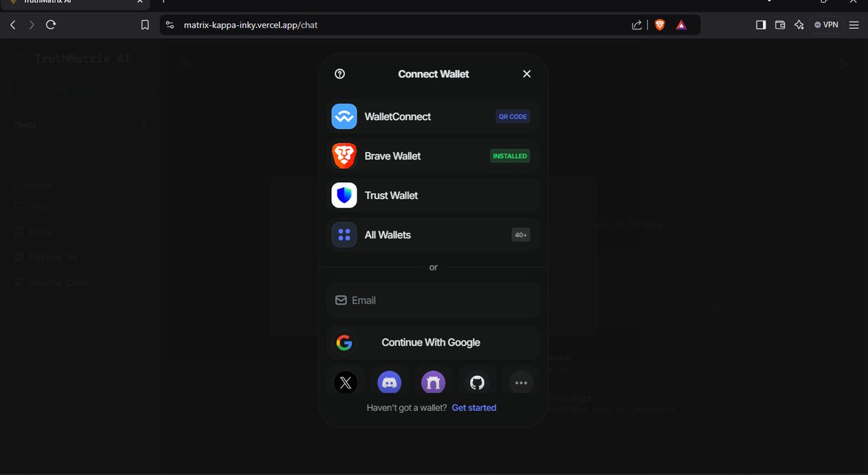Open Leo AI sparkle icon
This screenshot has width=868, height=475.
799,25
